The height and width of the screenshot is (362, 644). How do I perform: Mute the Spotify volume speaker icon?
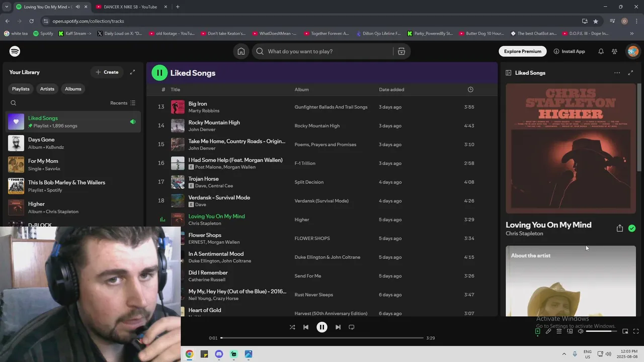tap(581, 331)
